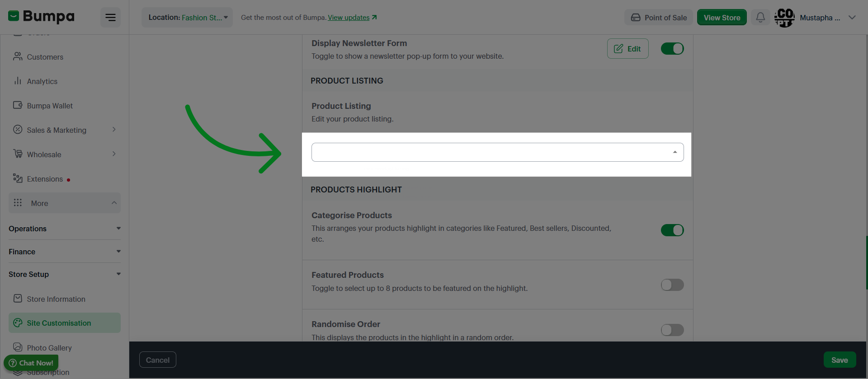Screen dimensions: 868x379
Task: Click the More grid dots icon
Action: (x=18, y=203)
